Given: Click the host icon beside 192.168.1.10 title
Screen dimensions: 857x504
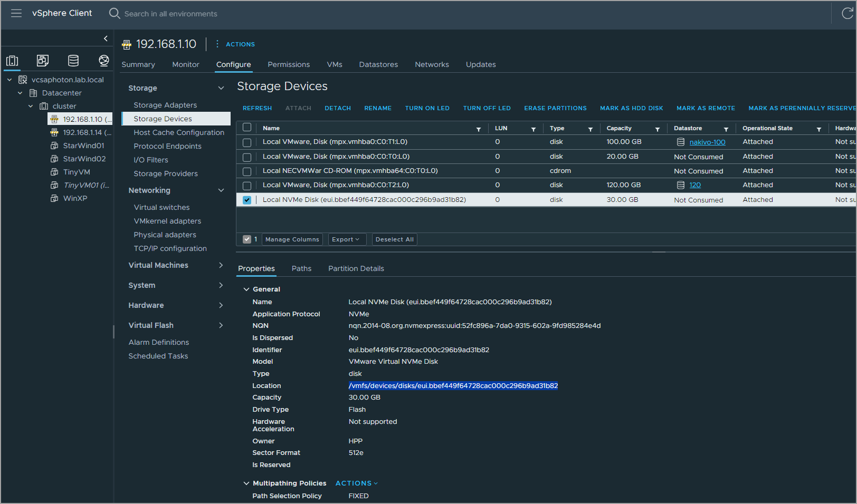Looking at the screenshot, I should tap(127, 44).
